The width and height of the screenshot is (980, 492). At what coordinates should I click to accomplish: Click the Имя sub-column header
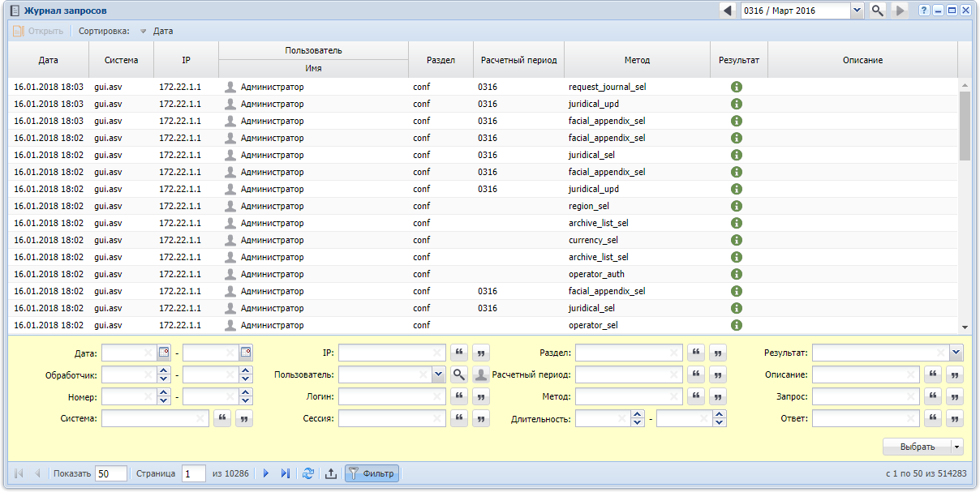point(313,69)
